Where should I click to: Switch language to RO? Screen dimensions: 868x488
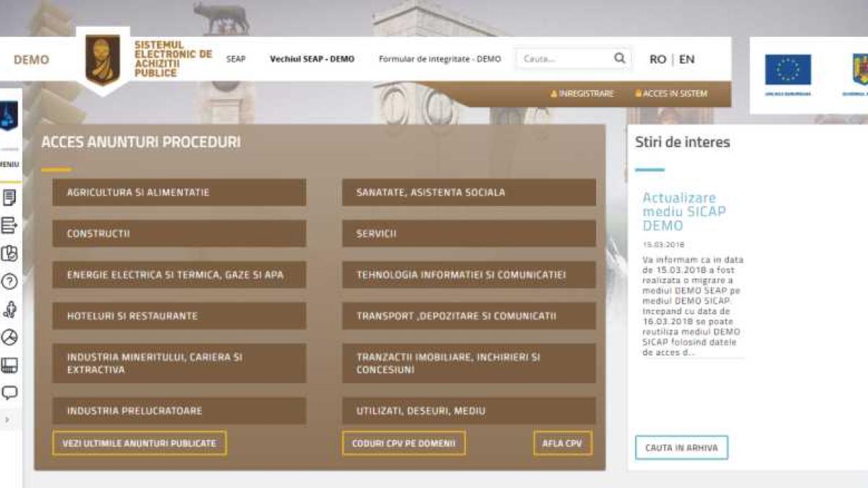(x=658, y=59)
